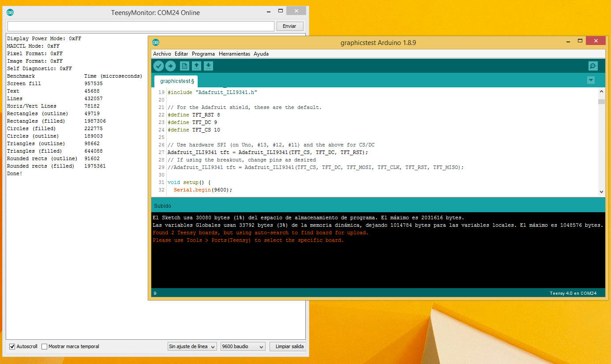The width and height of the screenshot is (611, 364).
Task: Click the Upload arrow icon in Arduino
Action: pyautogui.click(x=170, y=66)
